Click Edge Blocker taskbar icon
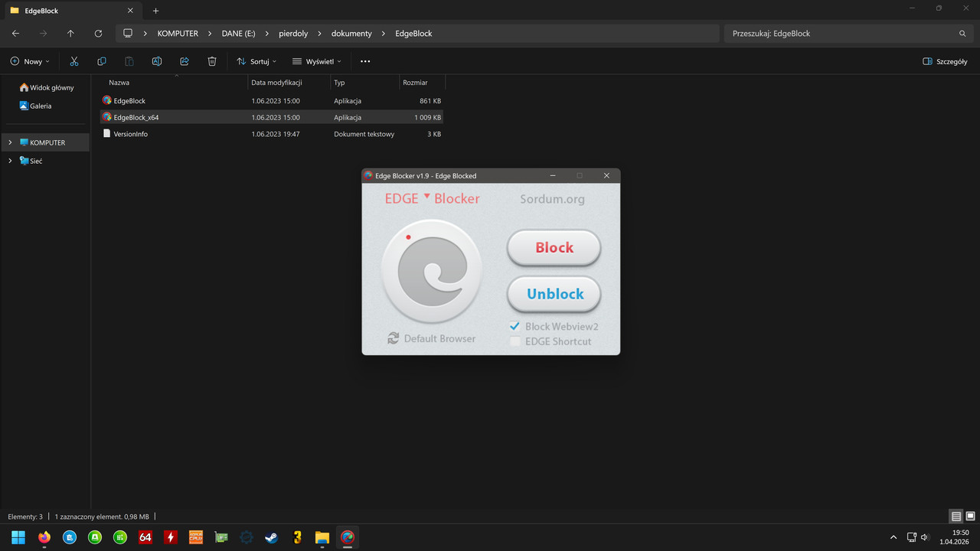 click(x=348, y=537)
